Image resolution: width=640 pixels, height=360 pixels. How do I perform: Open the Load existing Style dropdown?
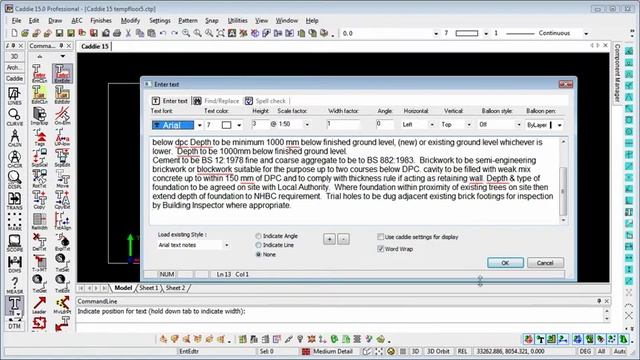[x=227, y=245]
